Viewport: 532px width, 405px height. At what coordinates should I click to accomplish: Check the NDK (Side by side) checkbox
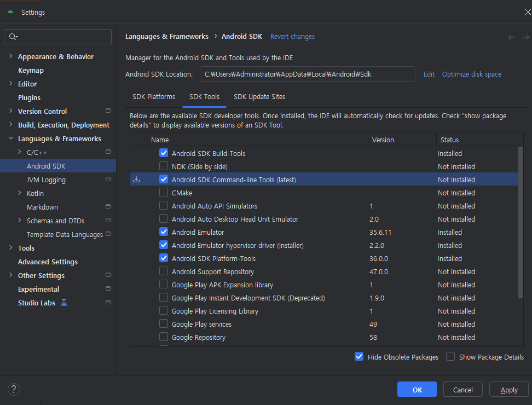(x=164, y=166)
